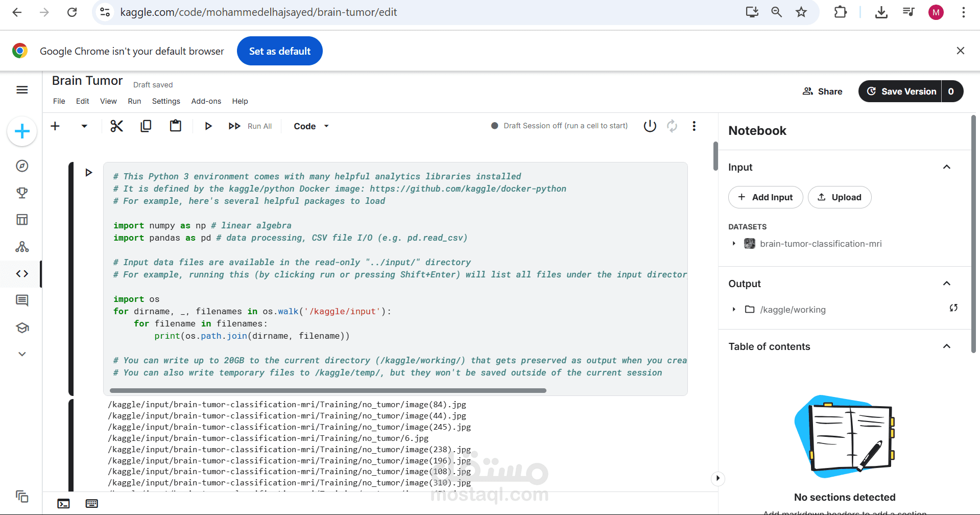Open Learn graduation cap icon
This screenshot has height=515, width=980.
click(22, 327)
